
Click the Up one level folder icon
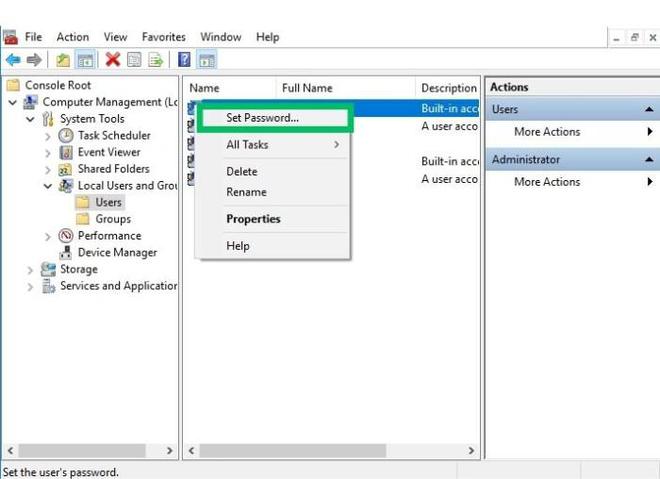coord(63,60)
